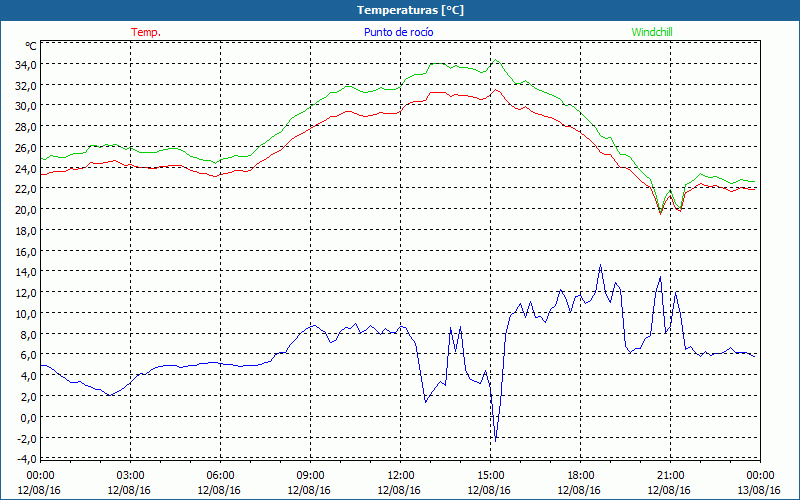The width and height of the screenshot is (800, 500).
Task: Click the °C axis unit label
Action: (31, 46)
